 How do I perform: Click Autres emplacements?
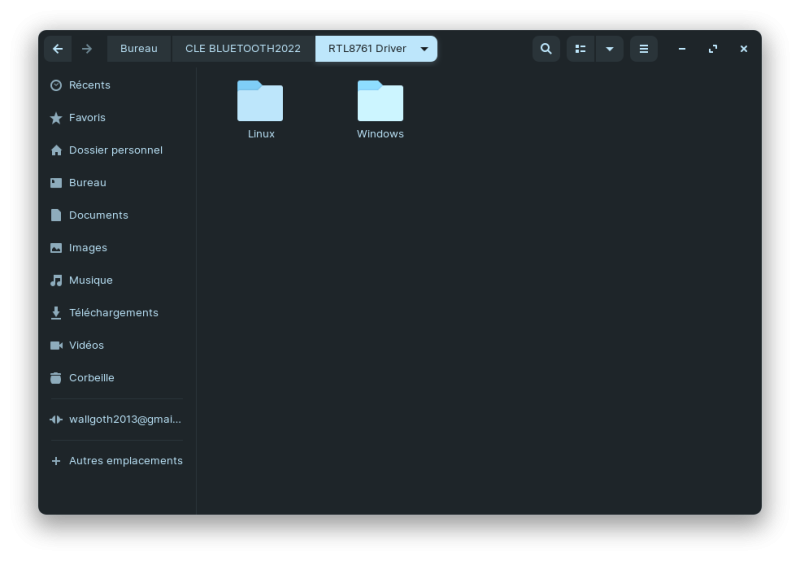tap(125, 461)
